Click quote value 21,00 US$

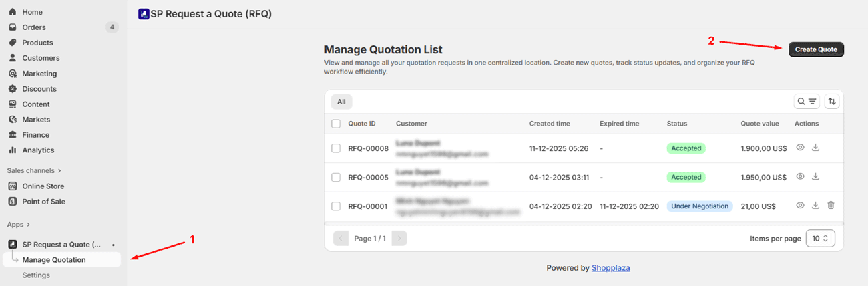point(758,206)
